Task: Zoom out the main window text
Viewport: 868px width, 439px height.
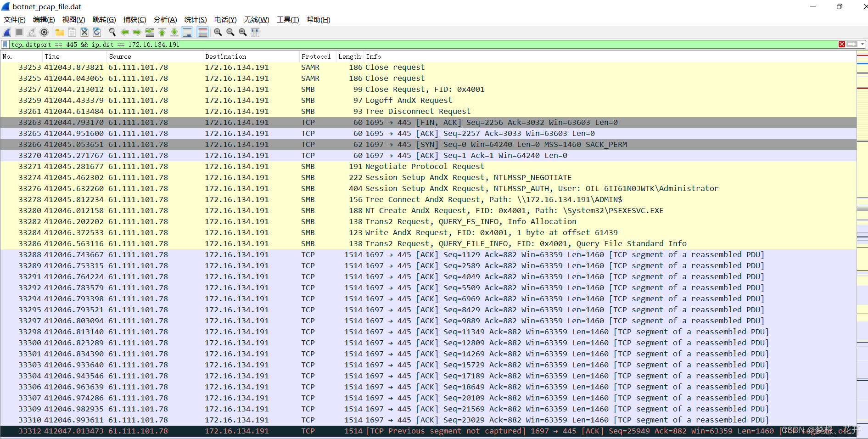Action: tap(230, 32)
